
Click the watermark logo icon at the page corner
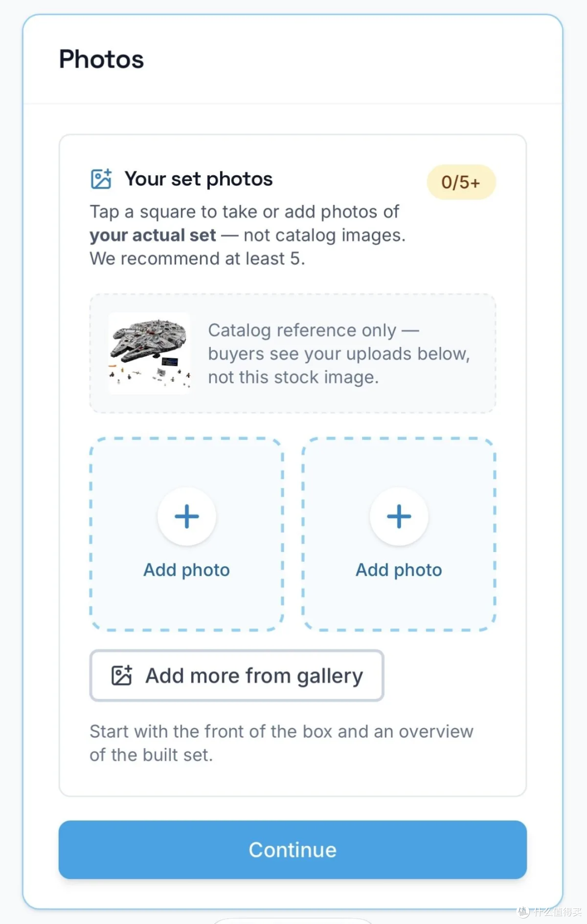click(x=523, y=912)
